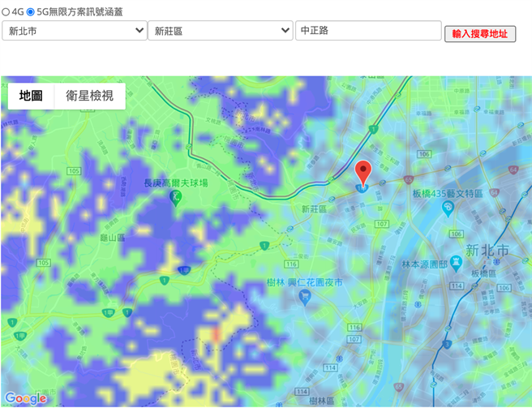Click the 林本源園邸 text label
532x408 pixels.
[x=424, y=264]
